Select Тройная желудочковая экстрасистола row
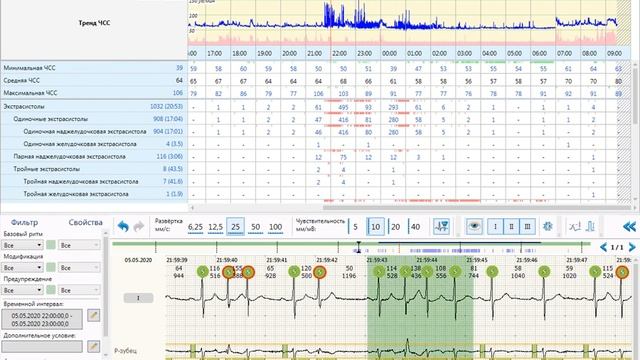Screen dimensions: 640x360 click(94, 194)
